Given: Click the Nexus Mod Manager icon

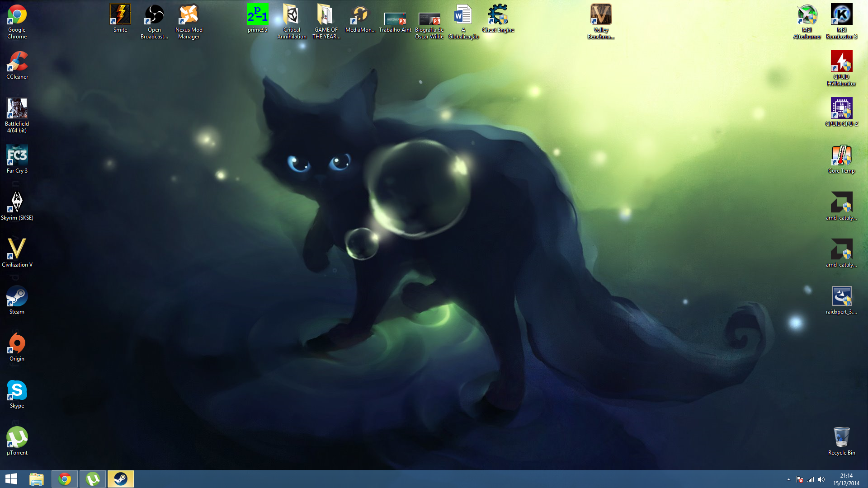Looking at the screenshot, I should (189, 15).
